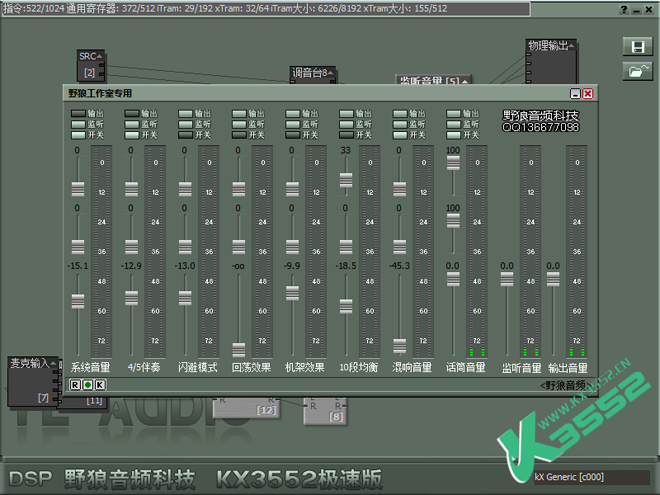Click the 回荡效果 fader at -oo
This screenshot has width=660, height=495.
click(x=239, y=350)
